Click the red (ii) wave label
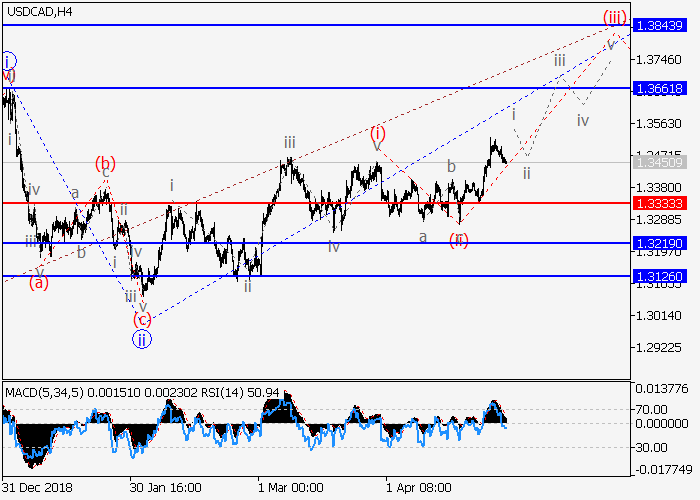 click(458, 238)
